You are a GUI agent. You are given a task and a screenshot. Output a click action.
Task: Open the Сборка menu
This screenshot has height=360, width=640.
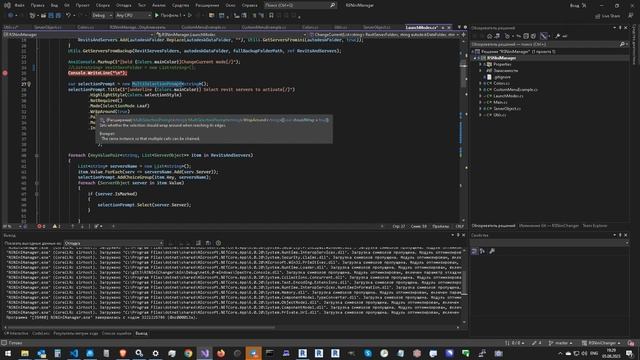(103, 5)
